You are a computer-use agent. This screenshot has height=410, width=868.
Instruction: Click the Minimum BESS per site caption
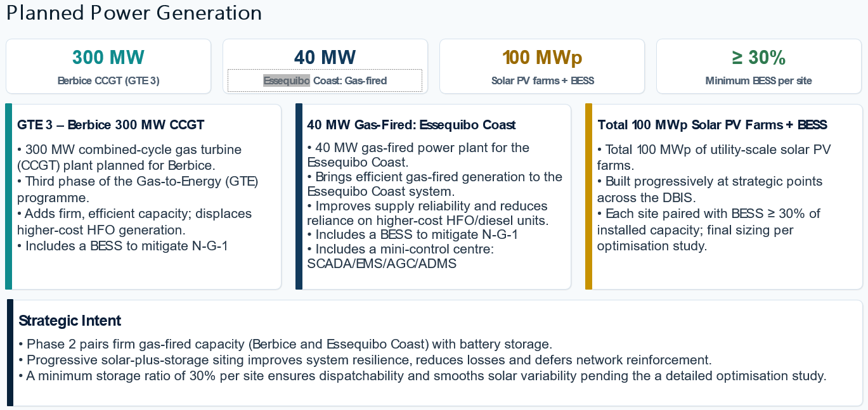coord(759,80)
